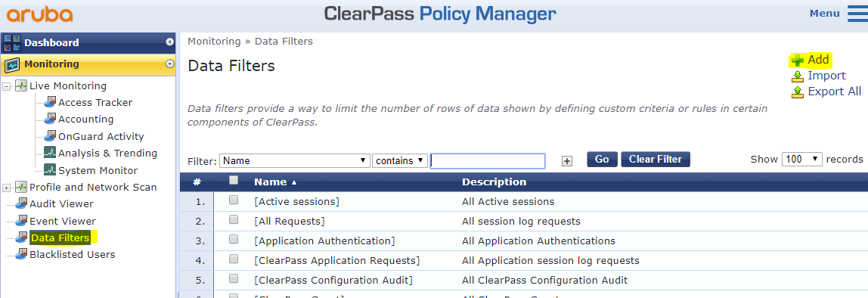
Task: Click the Export All link
Action: pos(834,92)
